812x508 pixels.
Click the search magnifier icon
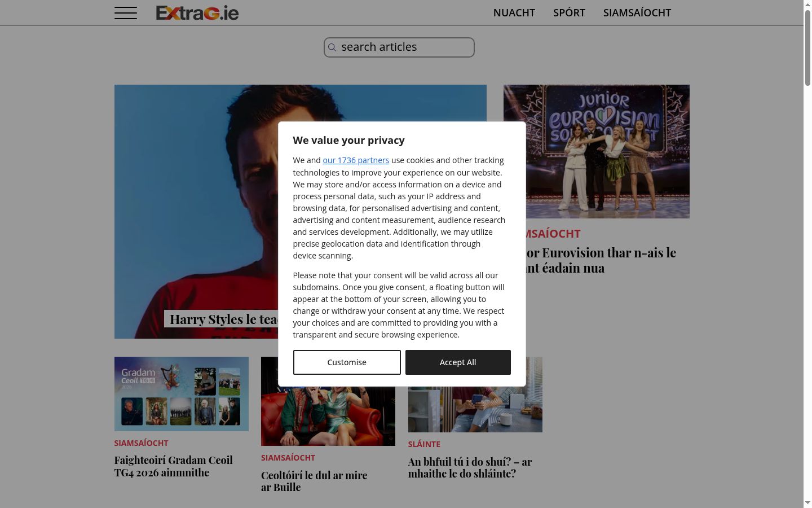click(332, 47)
